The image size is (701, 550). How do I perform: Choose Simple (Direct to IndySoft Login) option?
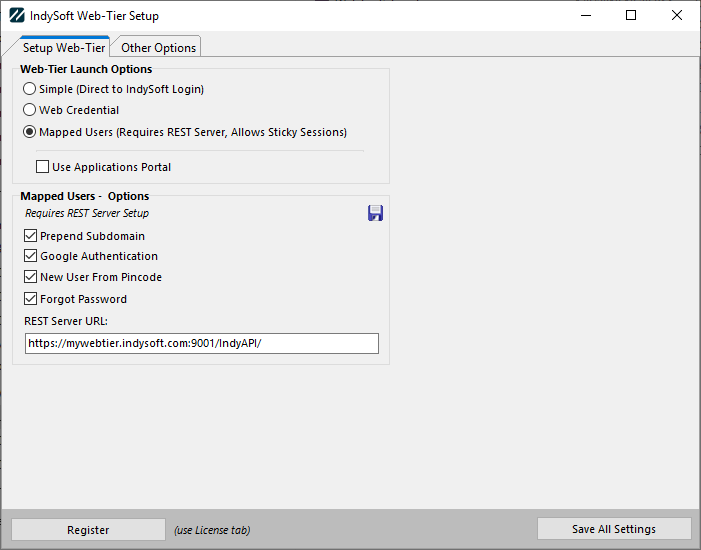point(30,89)
